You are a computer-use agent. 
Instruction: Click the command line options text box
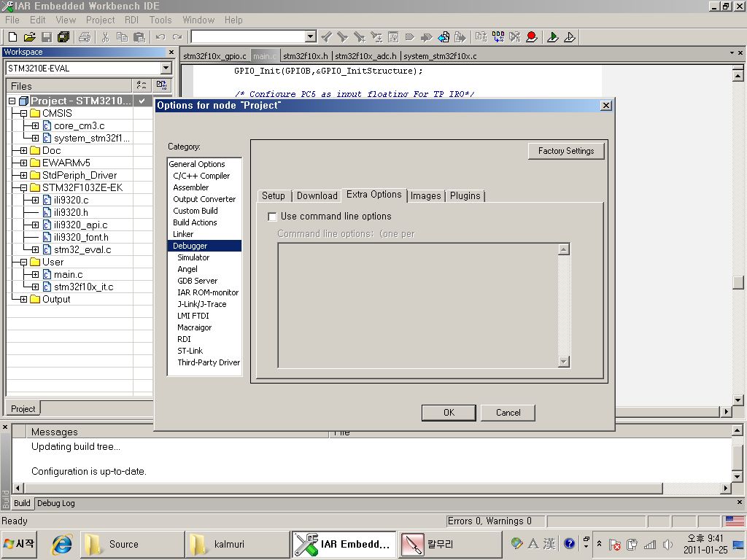click(418, 306)
